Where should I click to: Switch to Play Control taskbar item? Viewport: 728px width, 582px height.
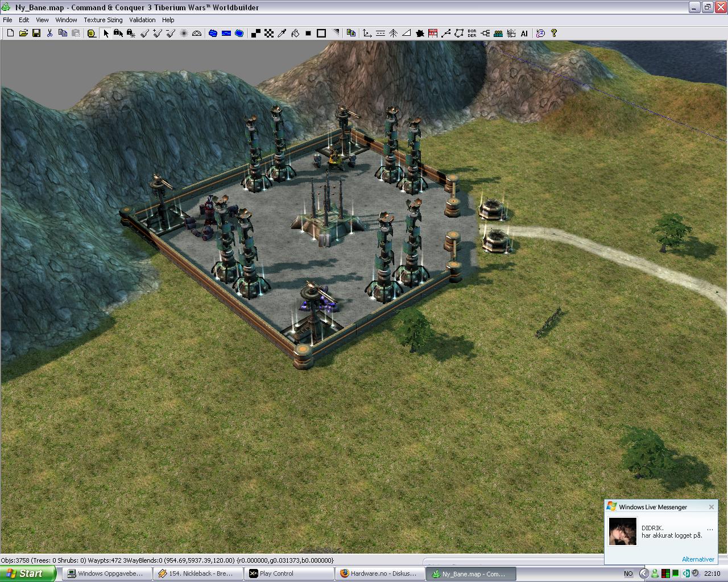pos(289,573)
